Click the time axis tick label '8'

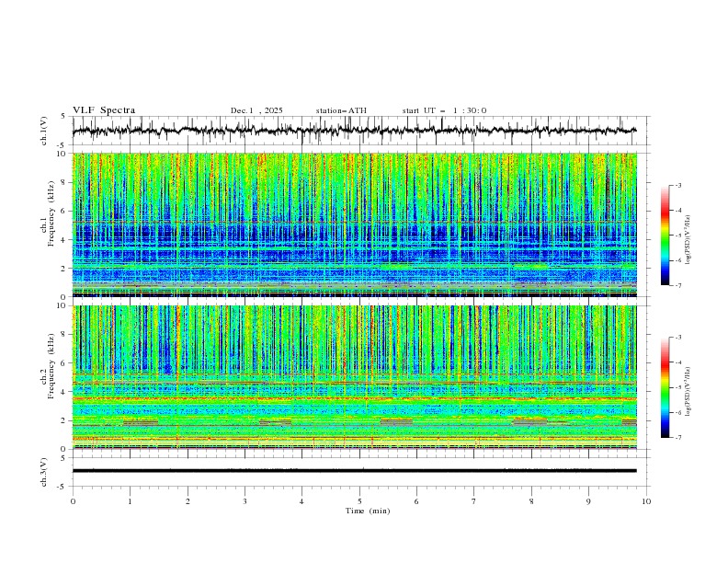[531, 501]
